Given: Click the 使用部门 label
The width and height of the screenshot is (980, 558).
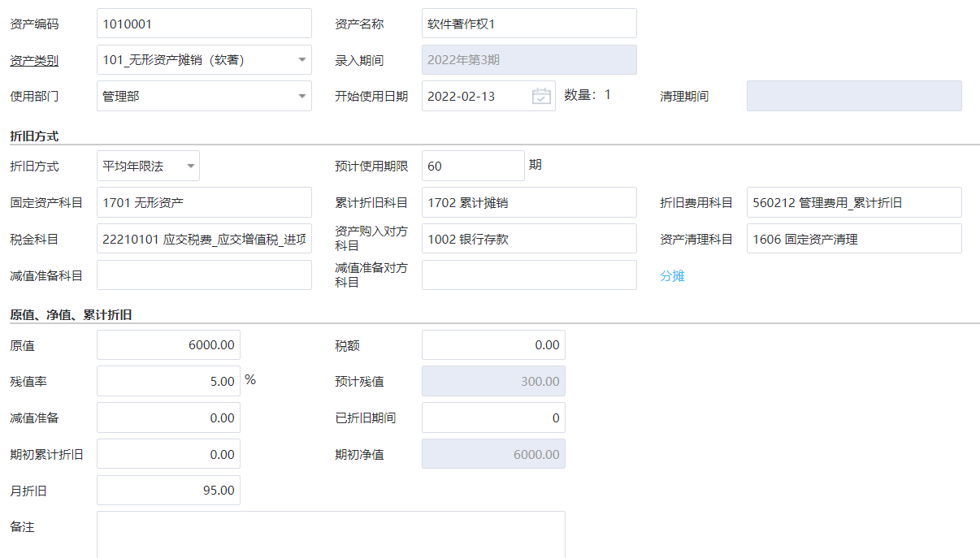Looking at the screenshot, I should click(34, 96).
